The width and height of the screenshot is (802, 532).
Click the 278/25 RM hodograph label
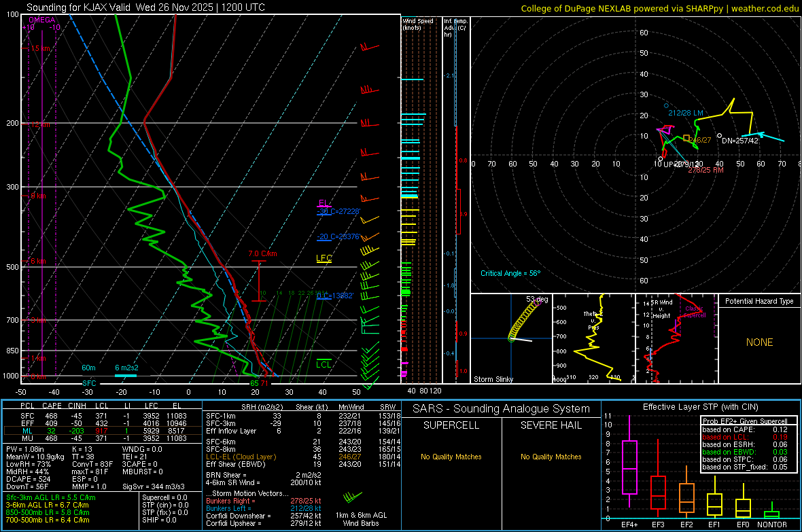click(705, 170)
